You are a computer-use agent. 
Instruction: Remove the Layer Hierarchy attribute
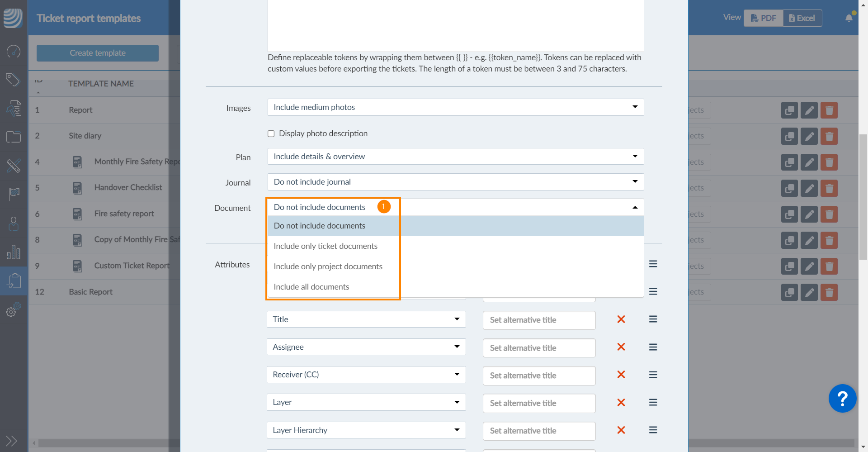pyautogui.click(x=621, y=430)
